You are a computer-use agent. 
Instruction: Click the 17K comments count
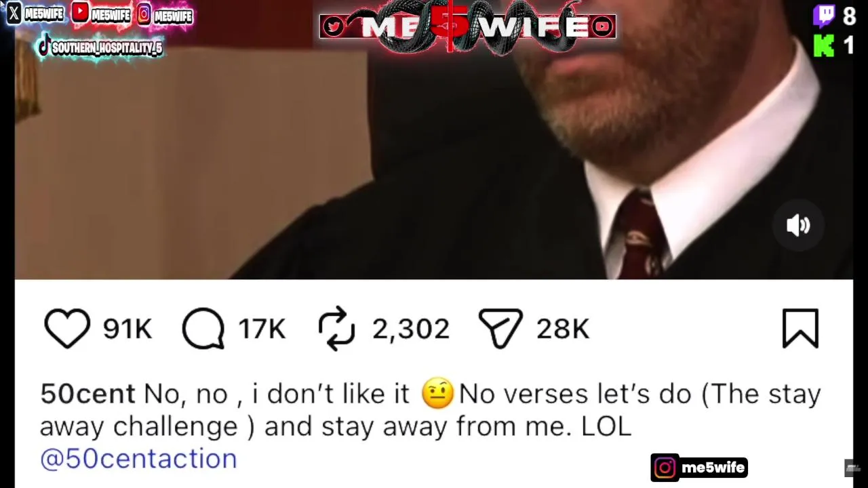coord(262,329)
